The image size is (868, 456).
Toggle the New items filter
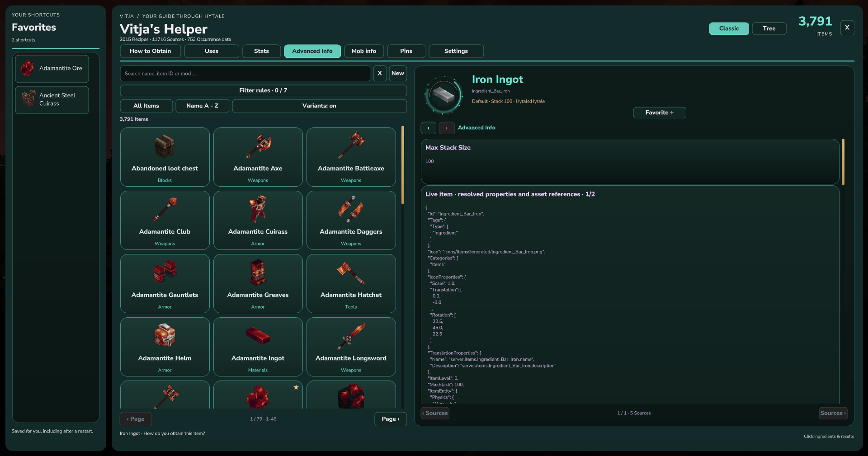point(398,73)
